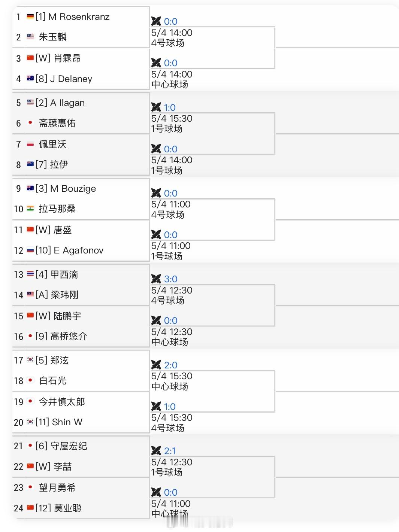The image size is (399, 532).
Task: Select player Shin W
Action: pyautogui.click(x=67, y=422)
